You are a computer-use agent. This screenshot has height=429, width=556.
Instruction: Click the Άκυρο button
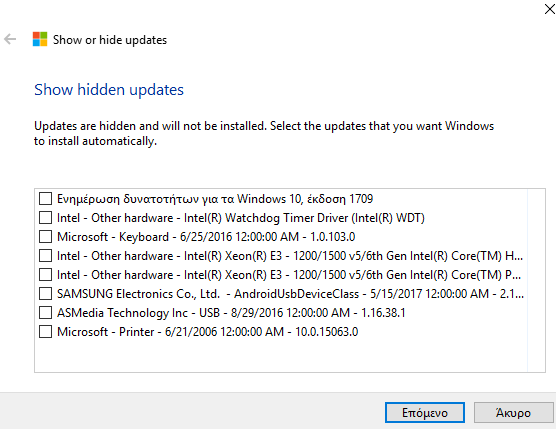[x=513, y=413]
